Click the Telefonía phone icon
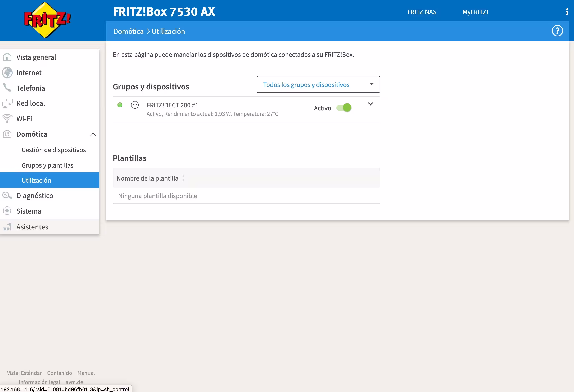The height and width of the screenshot is (392, 574). click(x=7, y=87)
